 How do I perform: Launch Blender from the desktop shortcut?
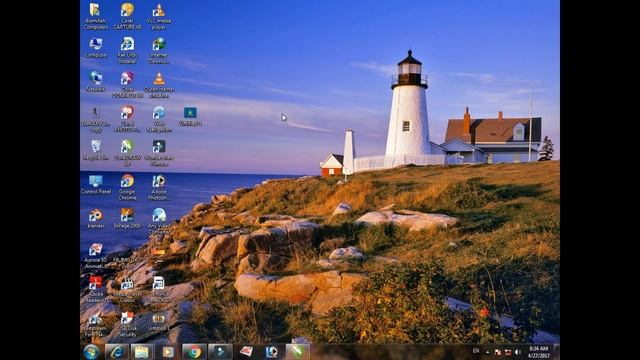[96, 219]
